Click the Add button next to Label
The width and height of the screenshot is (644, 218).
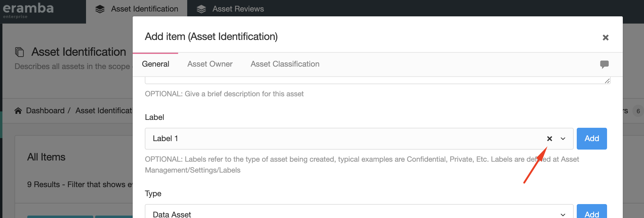tap(592, 139)
